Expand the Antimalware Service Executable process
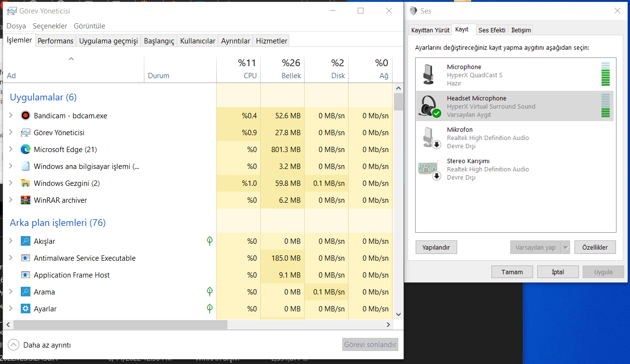This screenshot has width=630, height=364. click(x=11, y=258)
